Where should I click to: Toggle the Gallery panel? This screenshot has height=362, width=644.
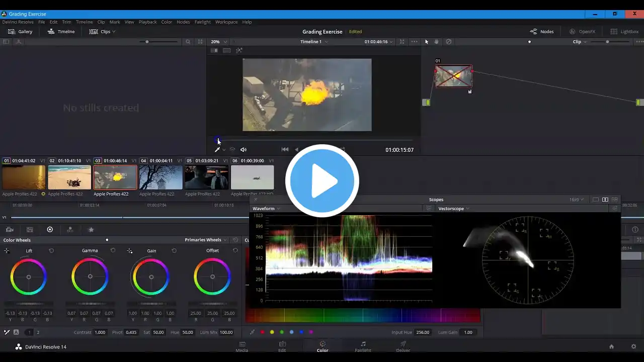(x=20, y=32)
